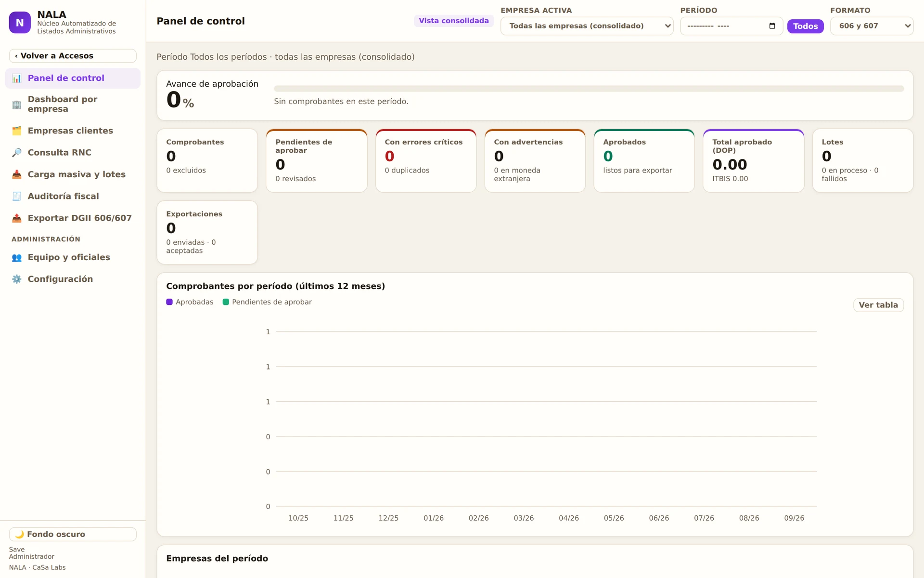Click the Consulta RNC magnifier icon

[17, 152]
